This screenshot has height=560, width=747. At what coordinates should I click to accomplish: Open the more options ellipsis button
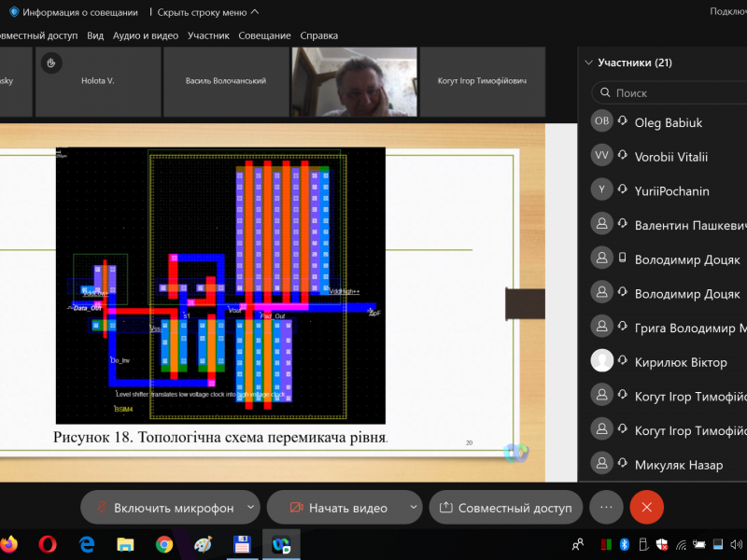point(606,508)
